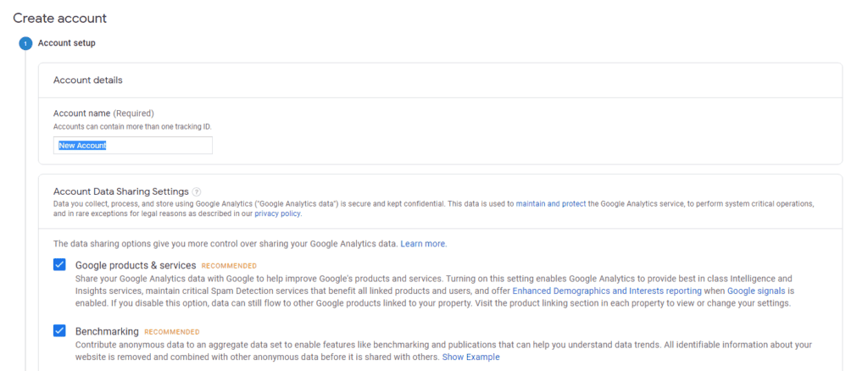Click the Create account page title
This screenshot has height=371, width=868.
tap(59, 18)
